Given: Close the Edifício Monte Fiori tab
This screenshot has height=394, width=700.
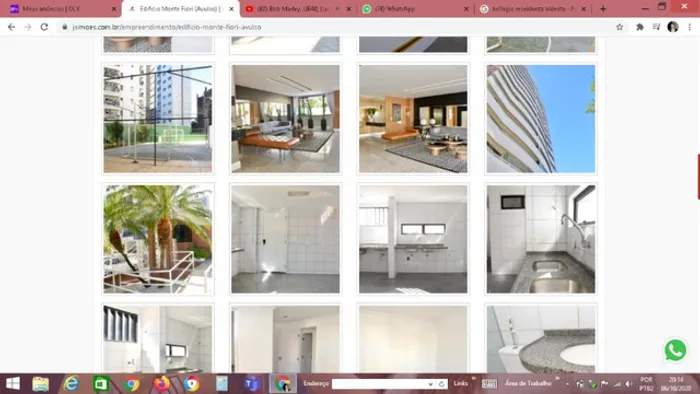Looking at the screenshot, I should point(231,9).
